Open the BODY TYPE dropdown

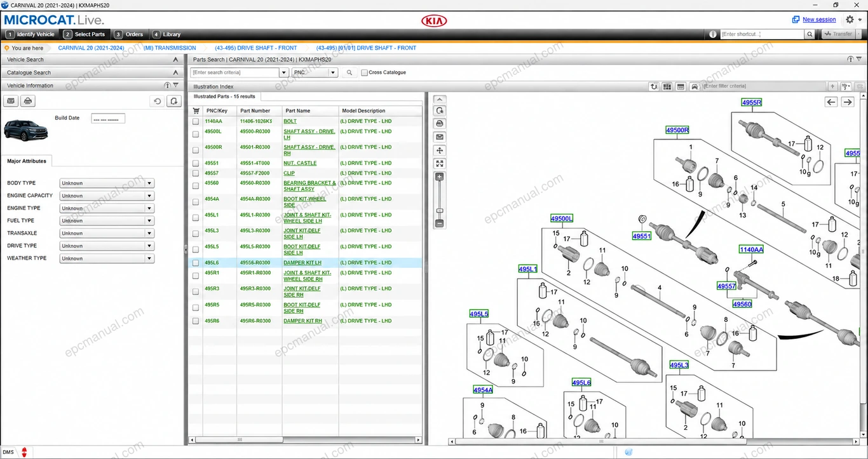(x=107, y=183)
